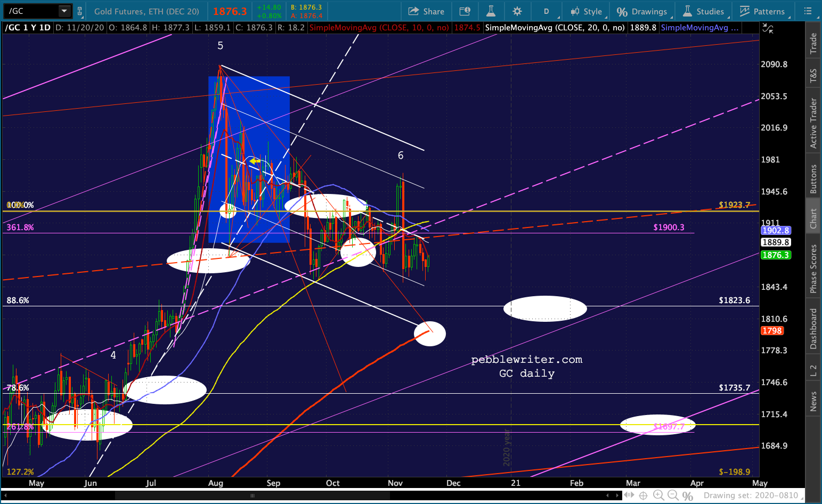Open the Share menu

coord(426,11)
